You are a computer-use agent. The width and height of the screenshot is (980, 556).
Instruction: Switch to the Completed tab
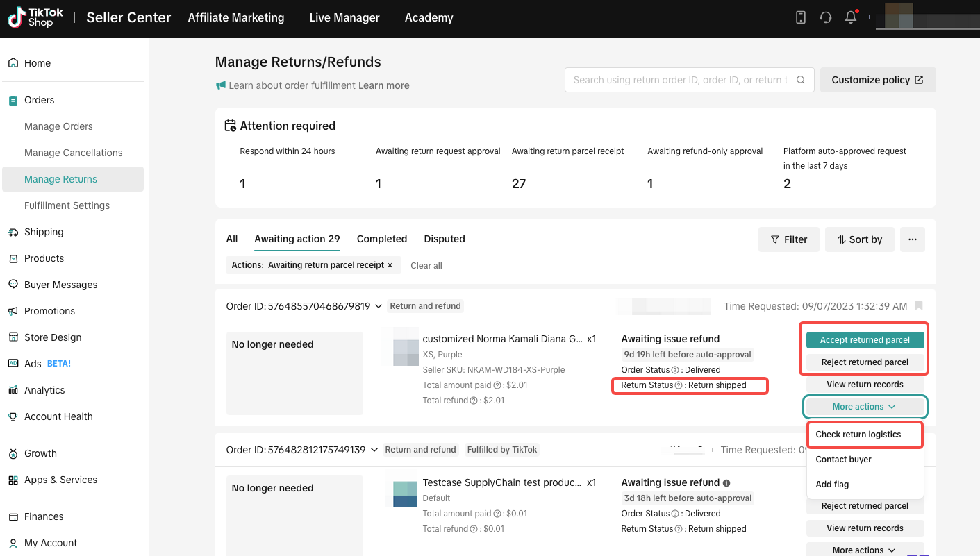click(x=381, y=239)
